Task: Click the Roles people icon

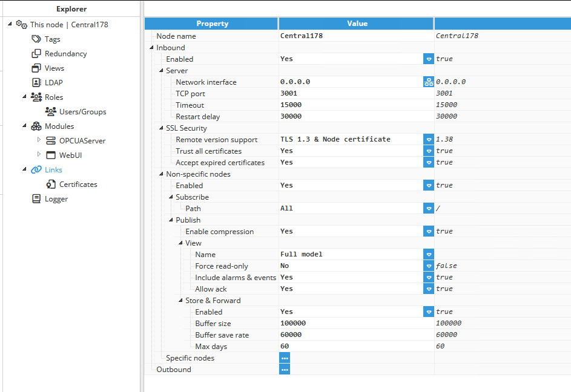Action: point(36,97)
